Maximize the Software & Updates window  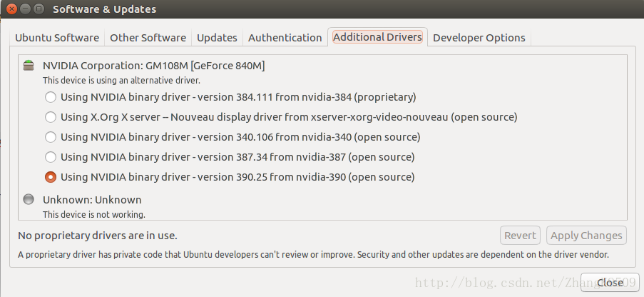click(x=39, y=9)
